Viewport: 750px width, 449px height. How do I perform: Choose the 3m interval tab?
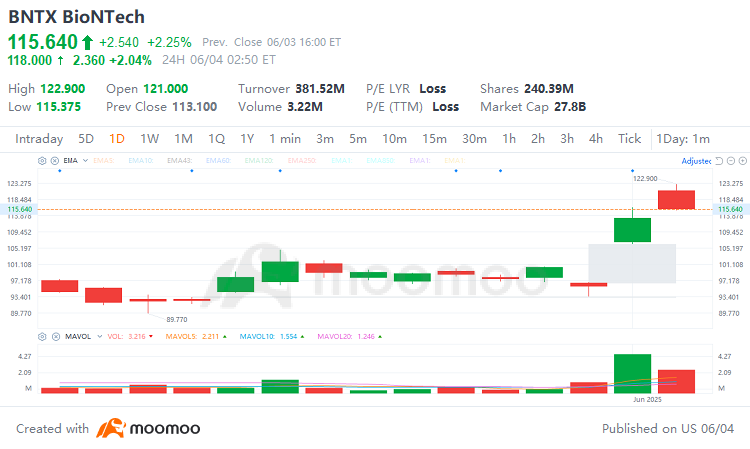325,139
